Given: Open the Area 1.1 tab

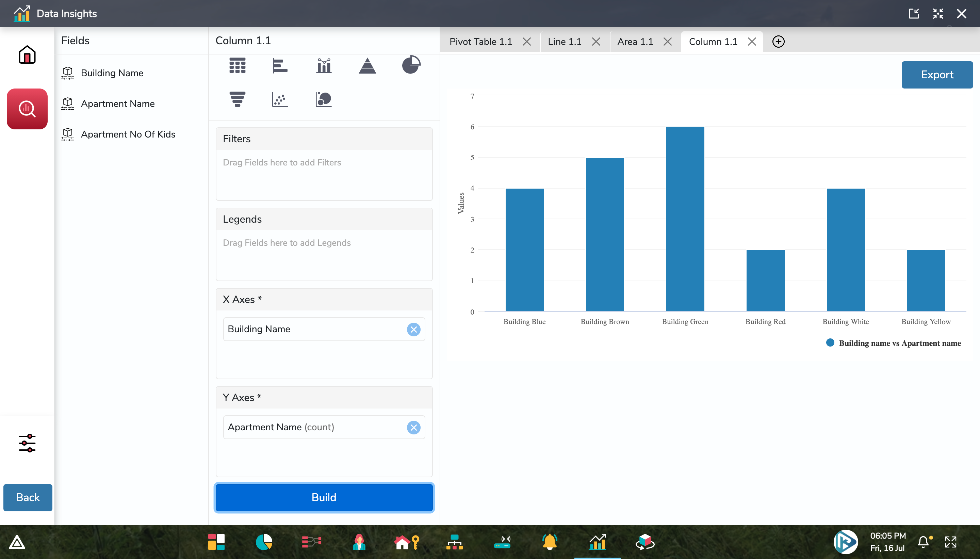Looking at the screenshot, I should [635, 42].
